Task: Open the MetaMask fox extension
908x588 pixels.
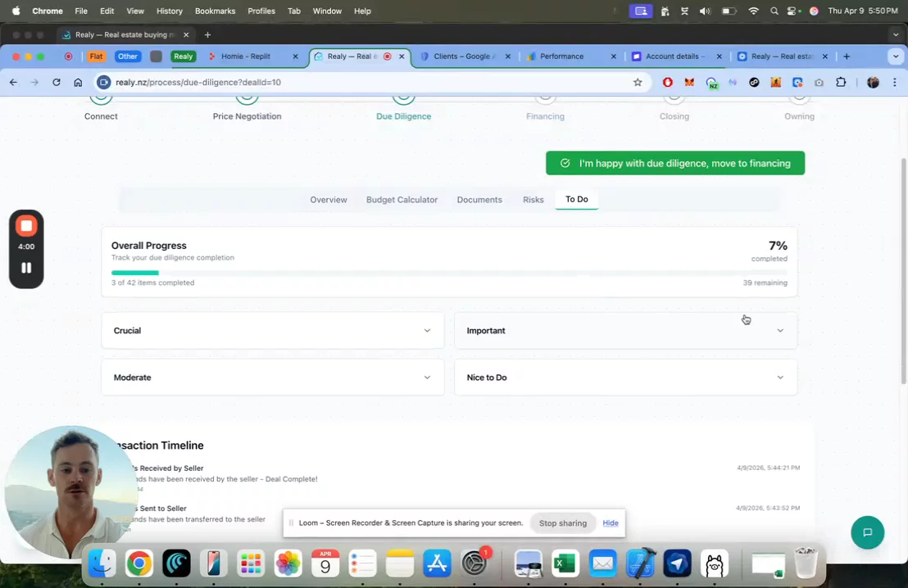Action: click(689, 82)
